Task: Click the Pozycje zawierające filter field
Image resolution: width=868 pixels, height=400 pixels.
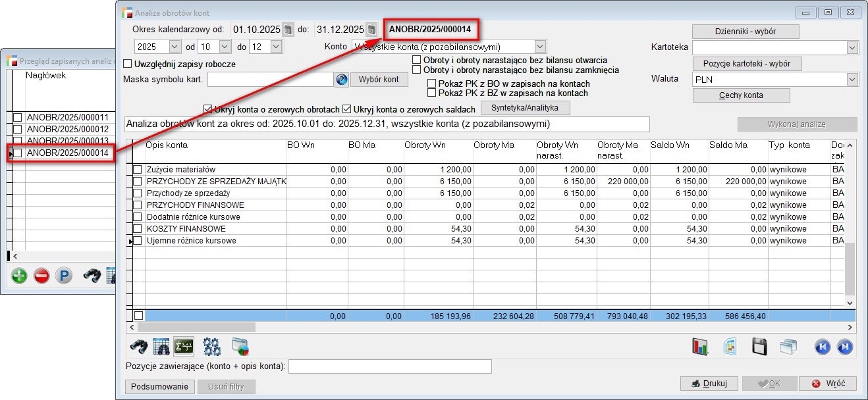Action: pos(390,366)
